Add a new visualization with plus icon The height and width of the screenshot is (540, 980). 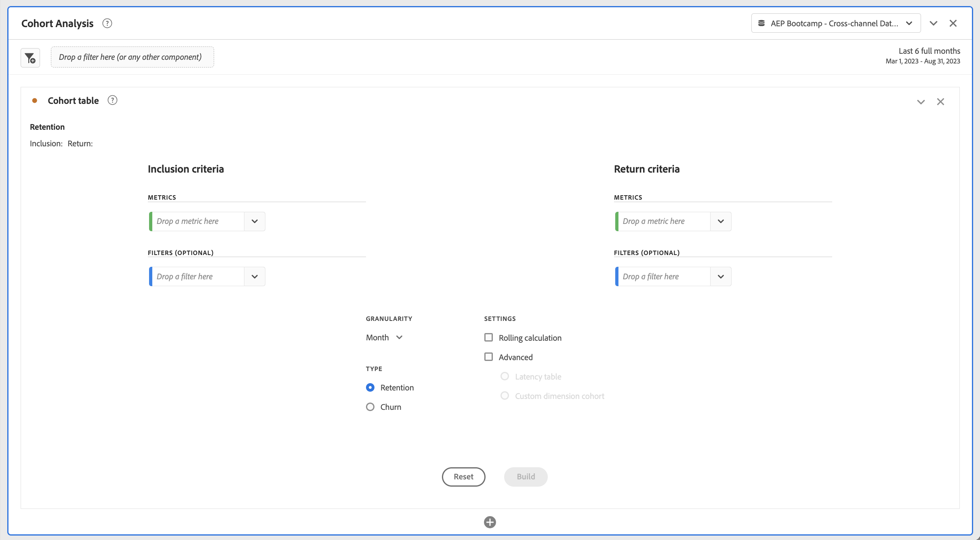[x=490, y=522]
